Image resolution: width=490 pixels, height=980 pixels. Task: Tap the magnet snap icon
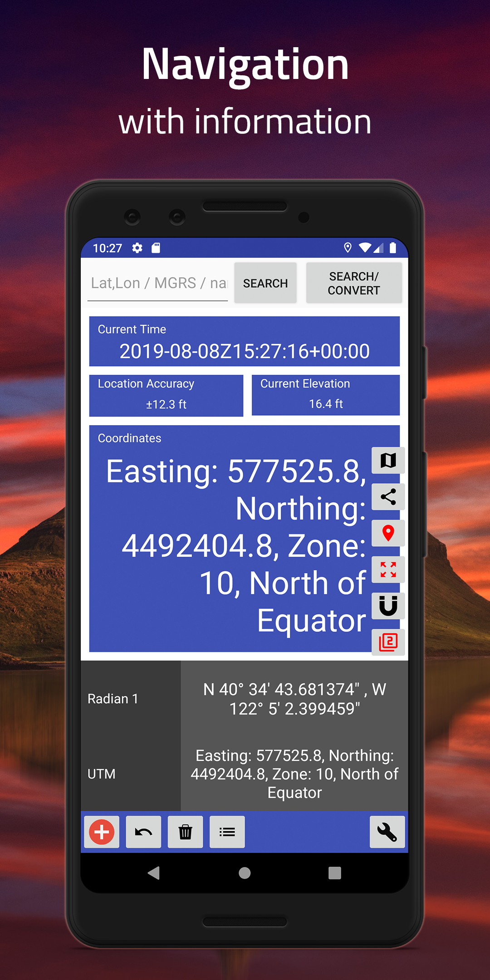[388, 606]
